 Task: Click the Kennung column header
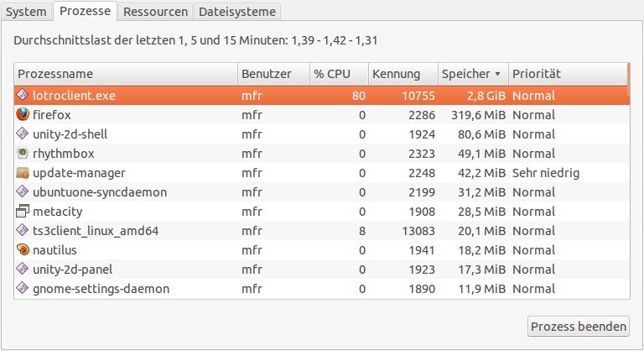coord(403,74)
